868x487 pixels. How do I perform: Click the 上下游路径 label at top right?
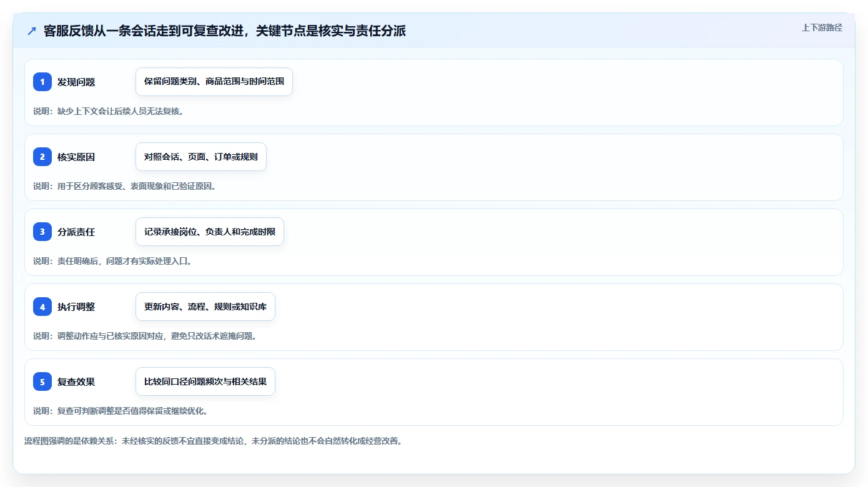pos(822,27)
